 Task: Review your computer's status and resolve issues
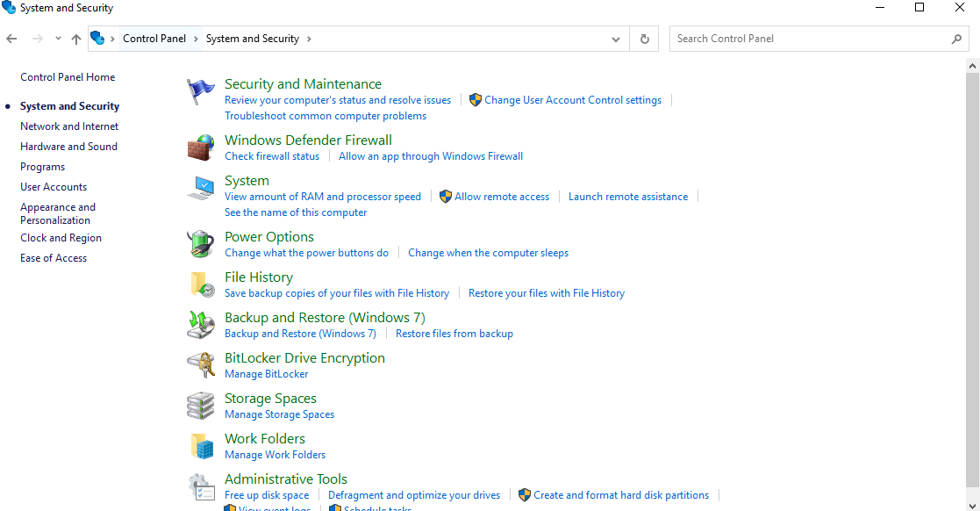point(338,100)
